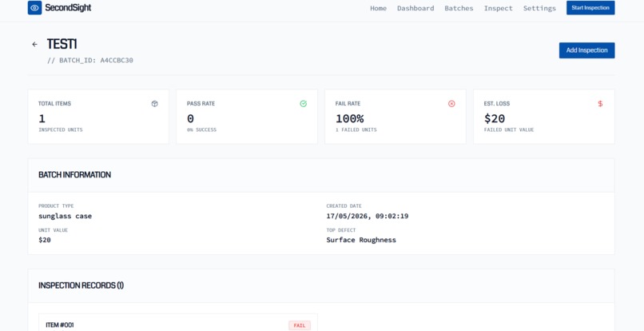The image size is (644, 331).
Task: Click the PASS RATE card label
Action: [x=201, y=104]
